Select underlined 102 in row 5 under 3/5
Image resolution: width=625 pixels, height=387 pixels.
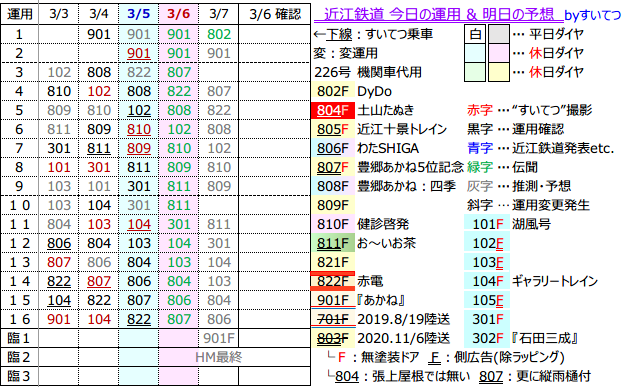pos(138,110)
